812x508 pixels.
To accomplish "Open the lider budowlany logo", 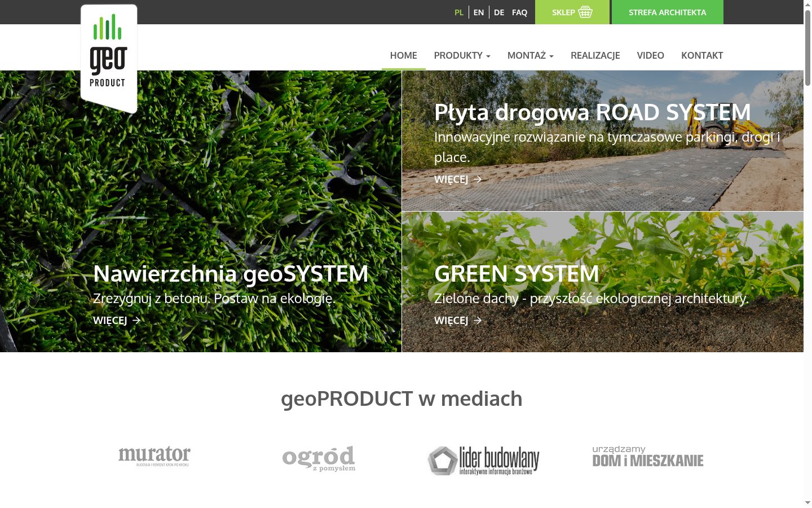I will 483,461.
